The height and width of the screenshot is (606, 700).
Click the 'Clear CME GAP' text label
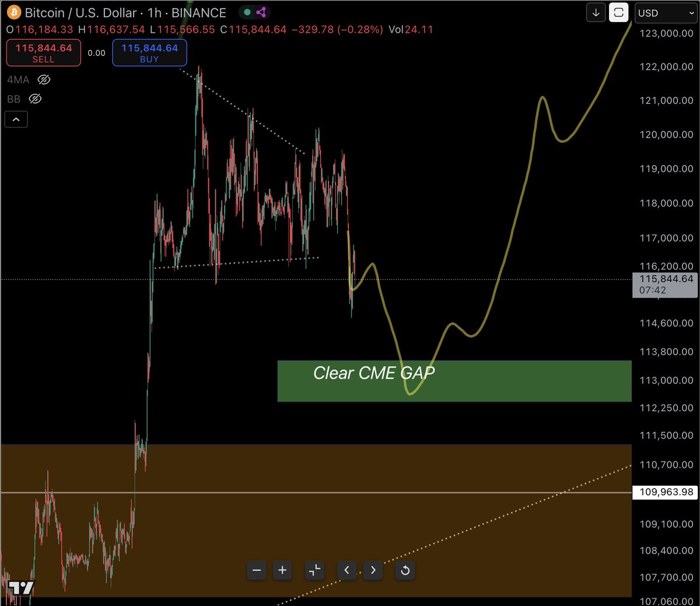click(374, 373)
